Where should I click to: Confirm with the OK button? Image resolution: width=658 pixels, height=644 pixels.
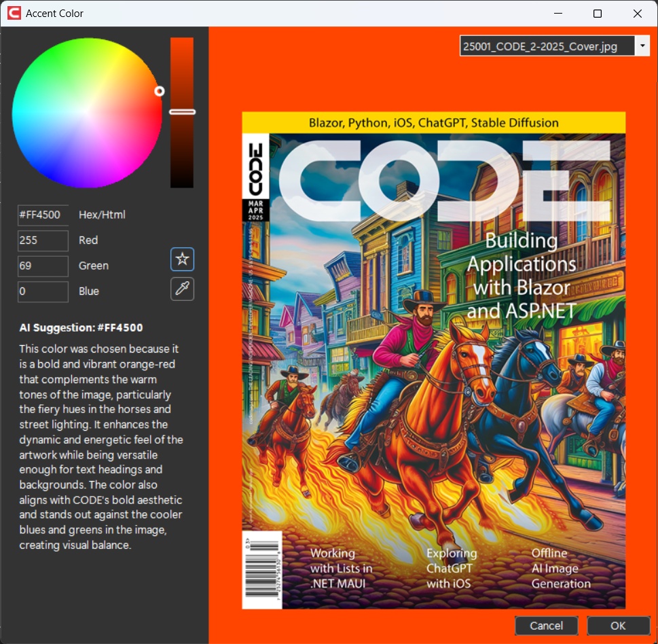pos(618,626)
